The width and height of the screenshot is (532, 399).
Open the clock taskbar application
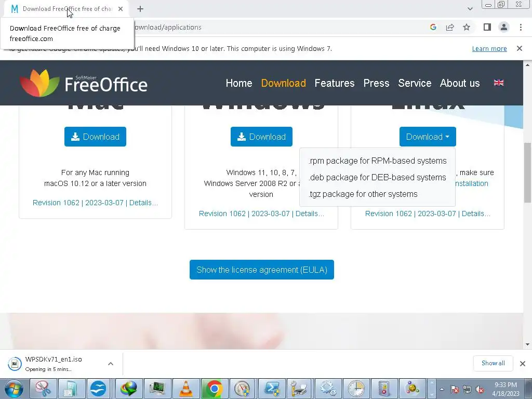click(x=356, y=389)
